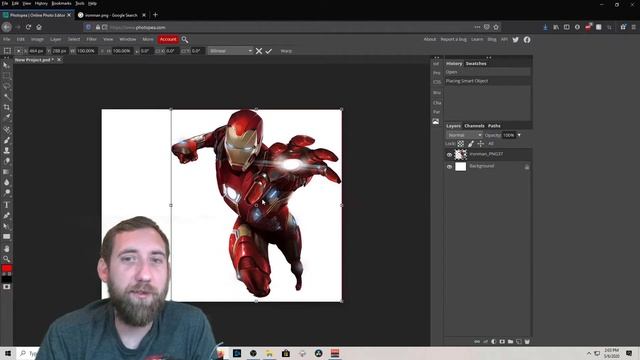Toggle lock position icon

coord(480,144)
